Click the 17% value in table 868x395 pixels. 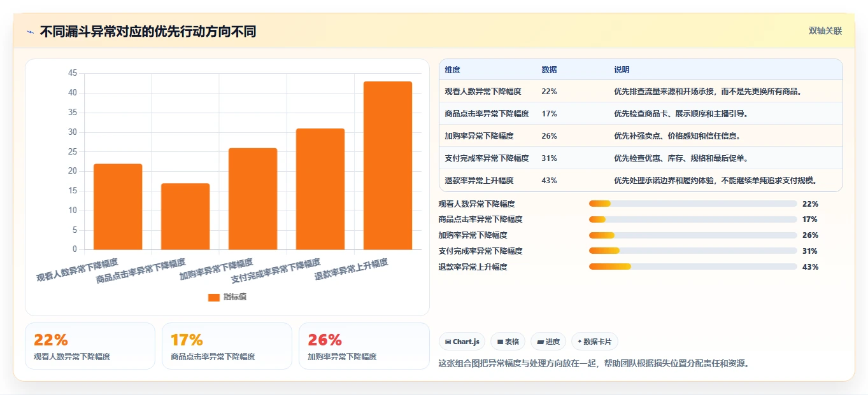pyautogui.click(x=549, y=114)
